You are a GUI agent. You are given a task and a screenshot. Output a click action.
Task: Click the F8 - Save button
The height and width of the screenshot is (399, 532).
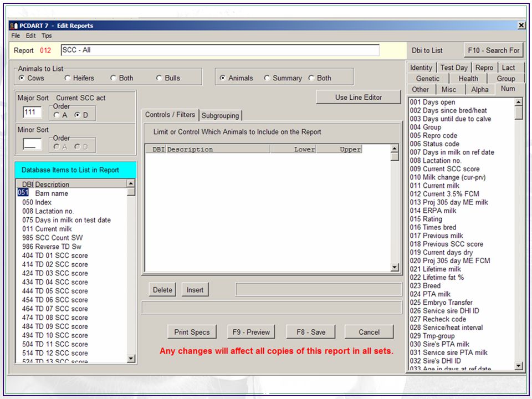311,332
